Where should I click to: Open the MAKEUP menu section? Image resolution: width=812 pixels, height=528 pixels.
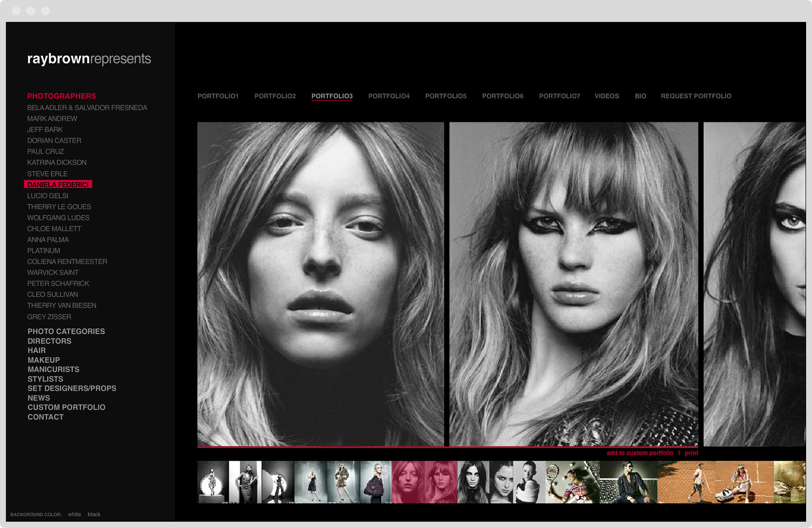44,360
